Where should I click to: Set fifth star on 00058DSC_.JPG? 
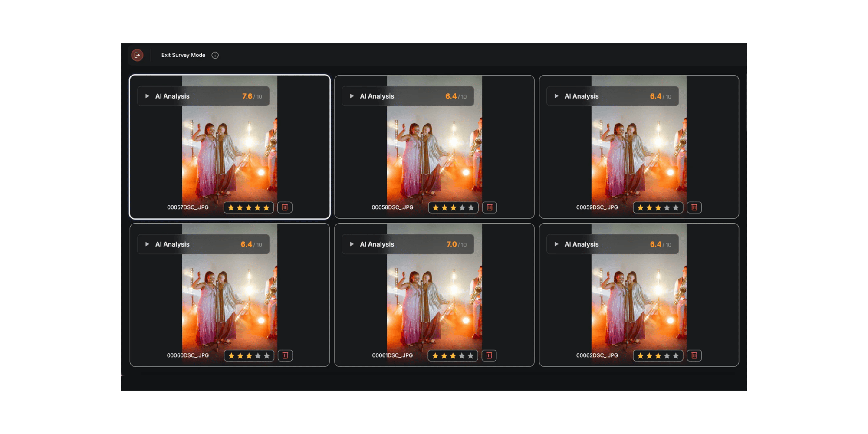click(471, 207)
